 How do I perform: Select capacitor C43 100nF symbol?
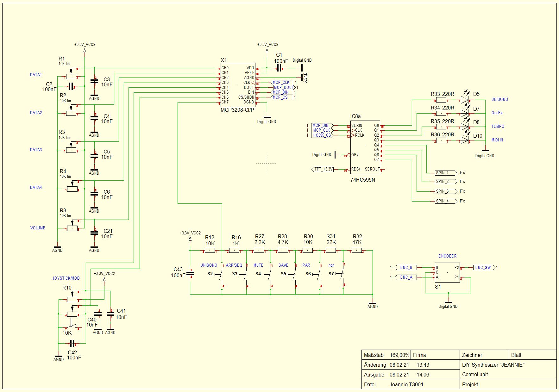click(x=190, y=274)
